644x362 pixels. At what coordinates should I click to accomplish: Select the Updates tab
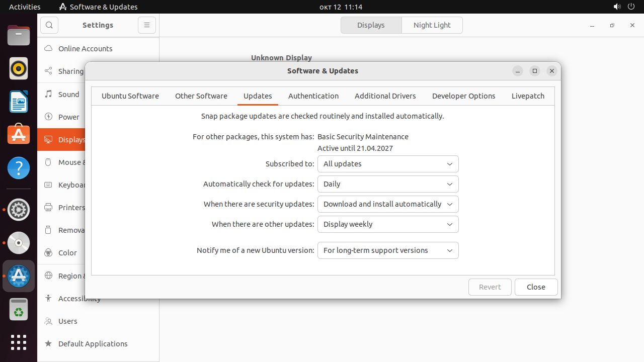(258, 96)
